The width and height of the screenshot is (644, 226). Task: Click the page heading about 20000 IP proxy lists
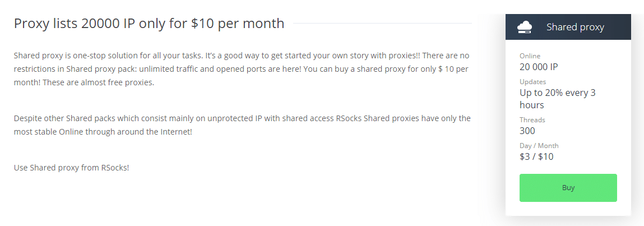click(149, 24)
